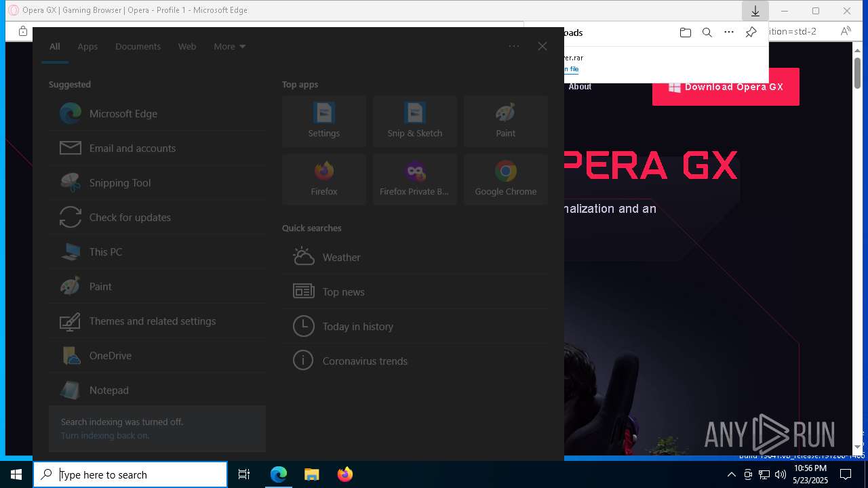Open Windows Start menu
This screenshot has width=868, height=488.
coord(16,474)
